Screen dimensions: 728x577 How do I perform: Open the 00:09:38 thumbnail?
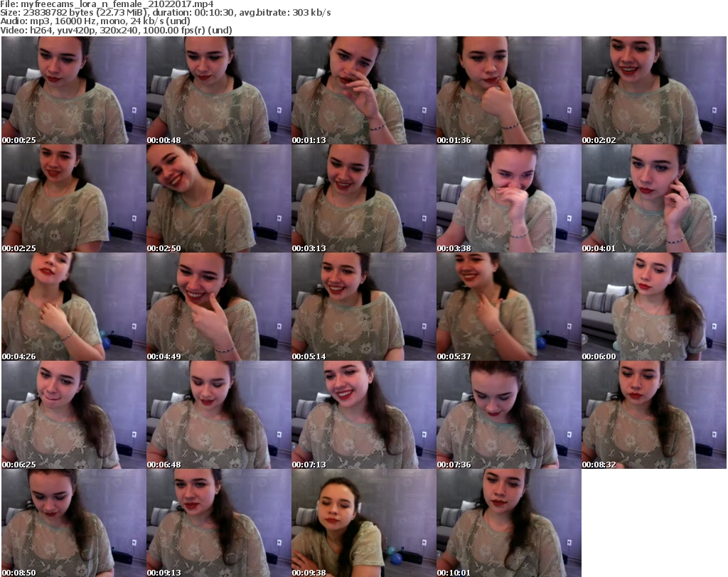363,523
